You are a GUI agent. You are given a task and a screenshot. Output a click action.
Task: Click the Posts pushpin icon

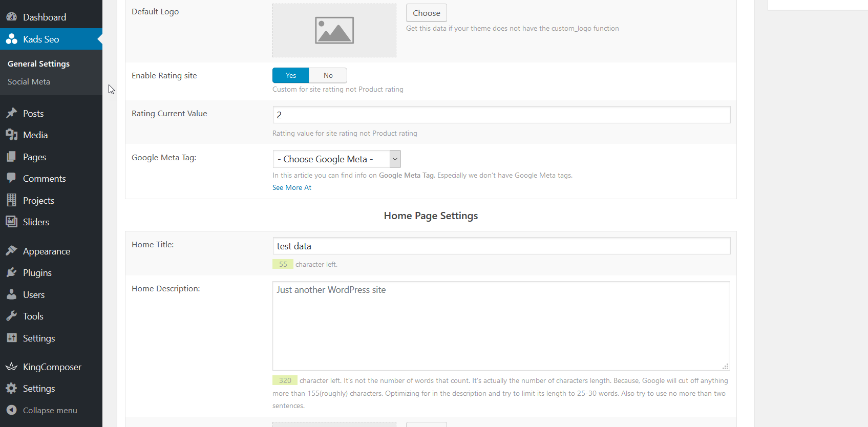click(11, 113)
